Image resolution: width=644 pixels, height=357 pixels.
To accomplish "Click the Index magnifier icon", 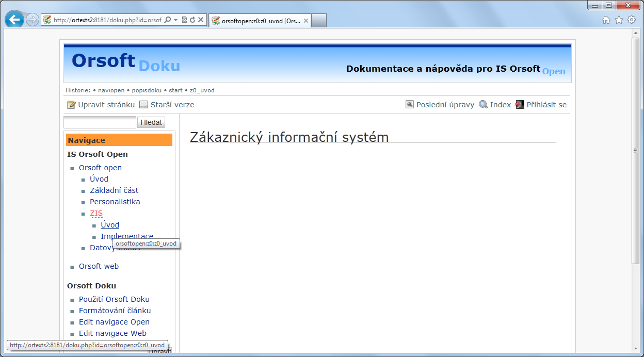I will [483, 105].
